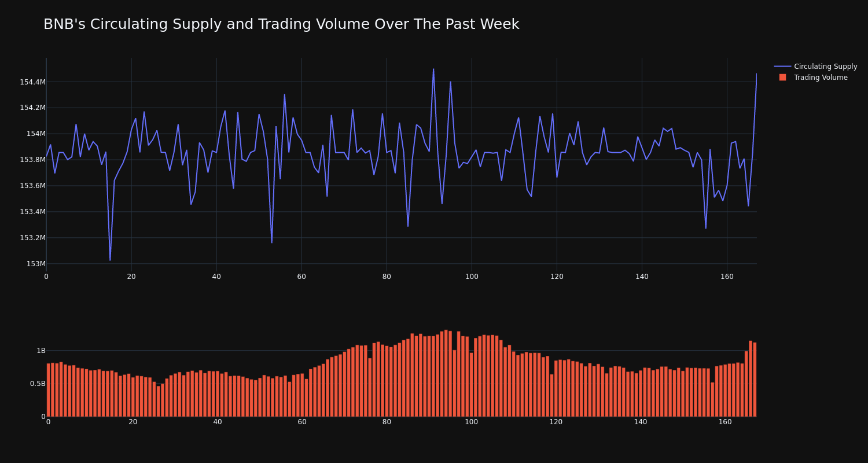Click the 154.2M y-axis label
The height and width of the screenshot is (463, 868).
point(32,108)
